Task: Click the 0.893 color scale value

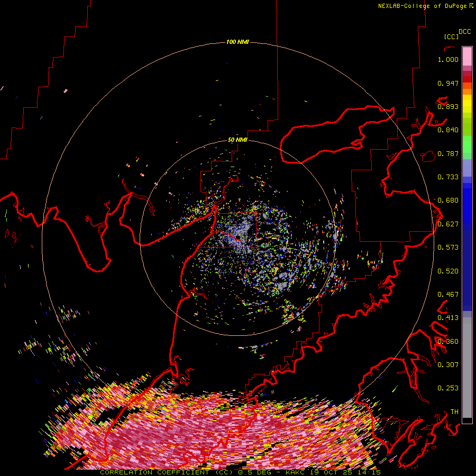Action: coord(448,106)
